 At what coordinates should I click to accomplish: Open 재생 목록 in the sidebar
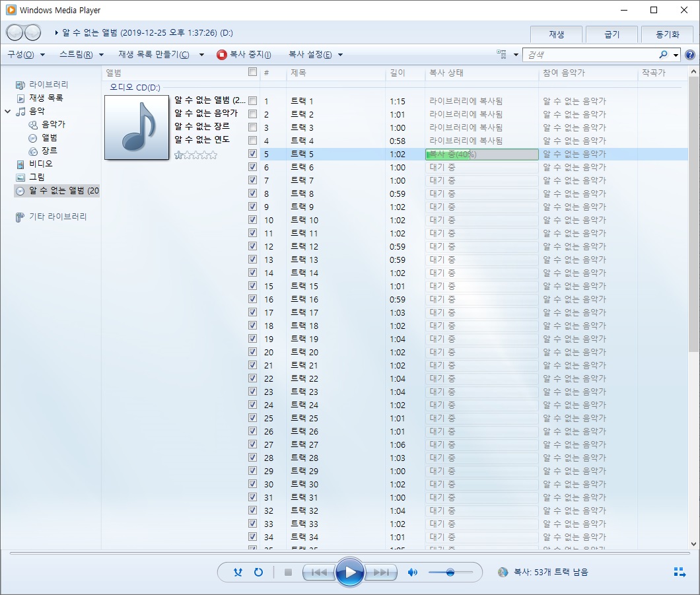point(46,98)
